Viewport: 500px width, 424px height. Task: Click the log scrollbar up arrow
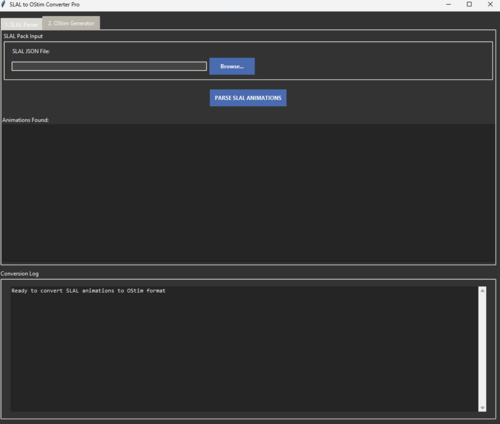(x=482, y=290)
